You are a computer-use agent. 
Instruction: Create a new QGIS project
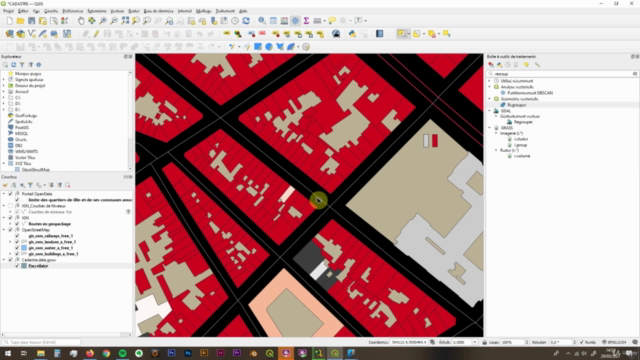[9, 21]
